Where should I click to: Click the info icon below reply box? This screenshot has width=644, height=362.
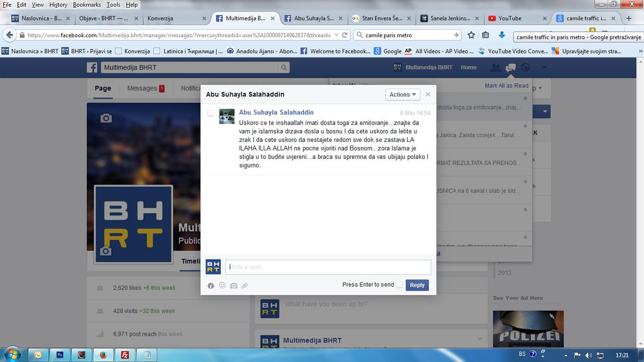coord(211,286)
